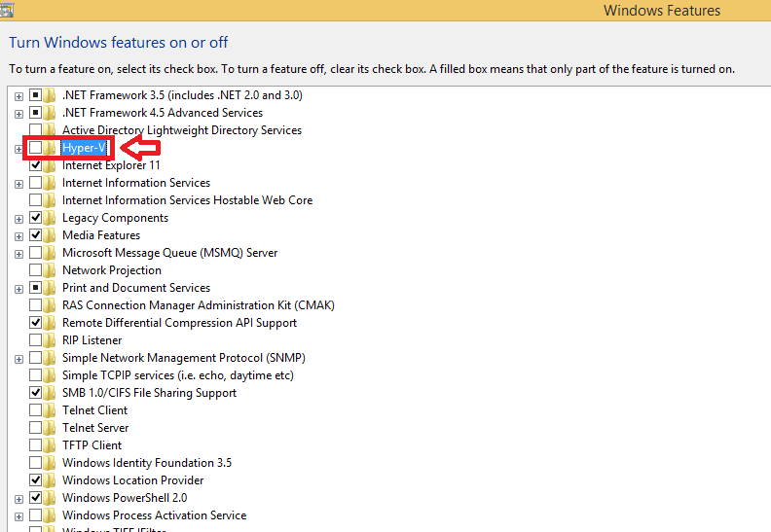Click folder icon beside Windows PowerShell 2.0

(x=50, y=498)
